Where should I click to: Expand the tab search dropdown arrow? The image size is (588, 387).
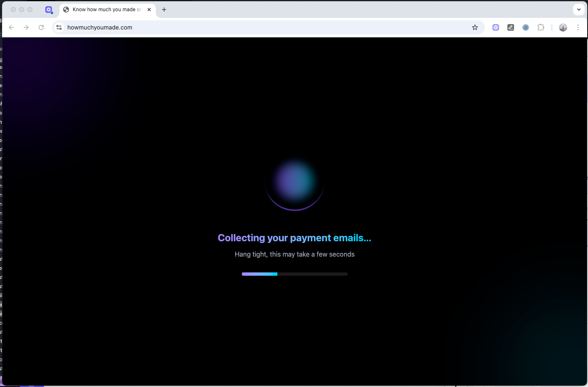(579, 10)
